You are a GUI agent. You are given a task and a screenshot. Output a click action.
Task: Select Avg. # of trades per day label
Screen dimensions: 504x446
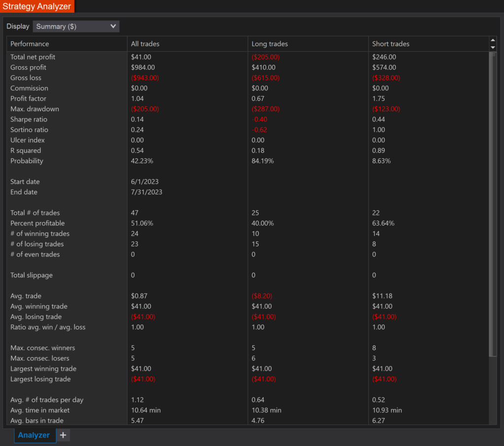click(47, 400)
